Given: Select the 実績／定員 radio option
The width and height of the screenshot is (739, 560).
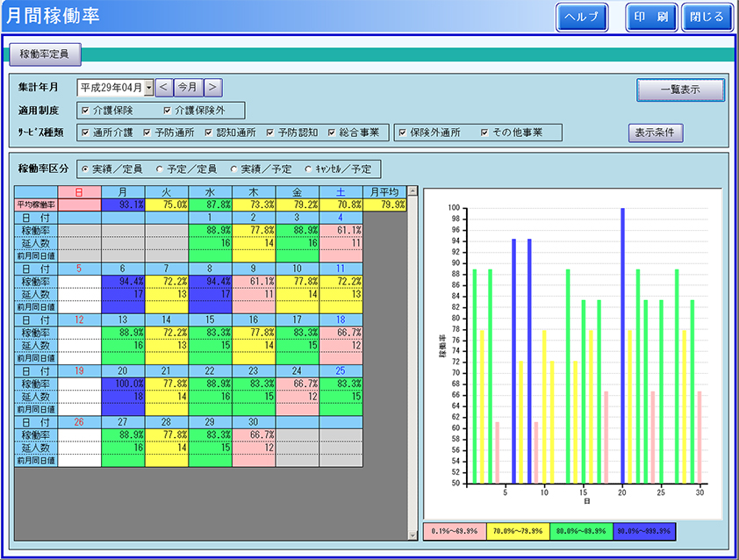Looking at the screenshot, I should (85, 169).
